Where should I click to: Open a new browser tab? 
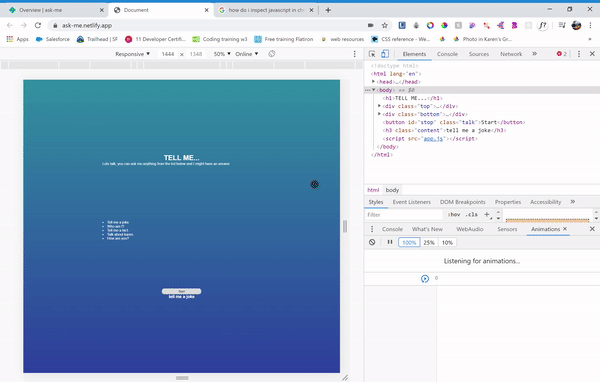328,10
